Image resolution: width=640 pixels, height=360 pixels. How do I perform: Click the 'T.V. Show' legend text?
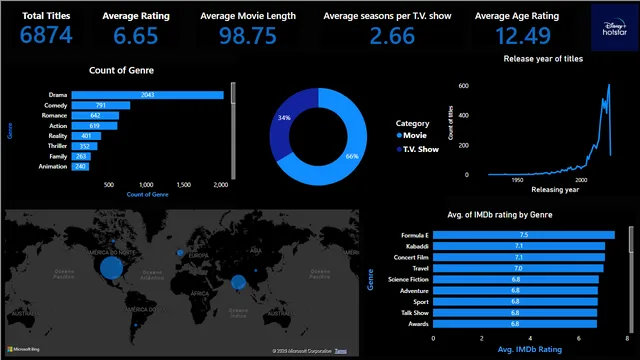click(x=421, y=149)
